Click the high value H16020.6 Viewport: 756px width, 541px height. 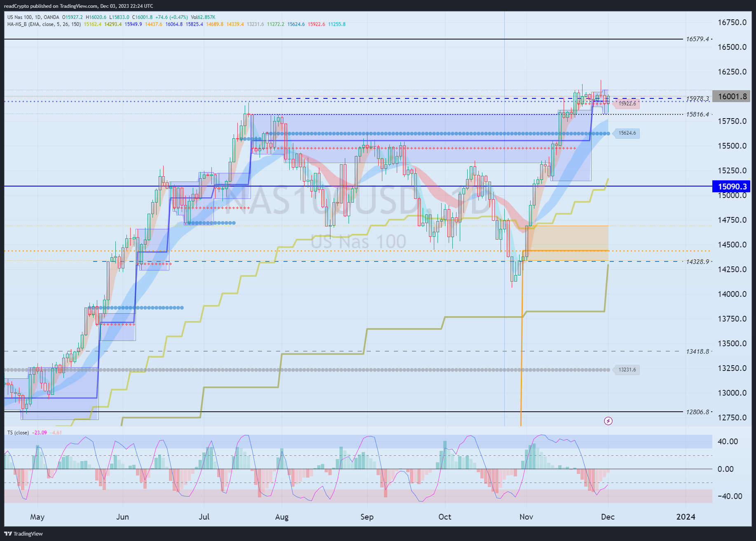coord(96,17)
